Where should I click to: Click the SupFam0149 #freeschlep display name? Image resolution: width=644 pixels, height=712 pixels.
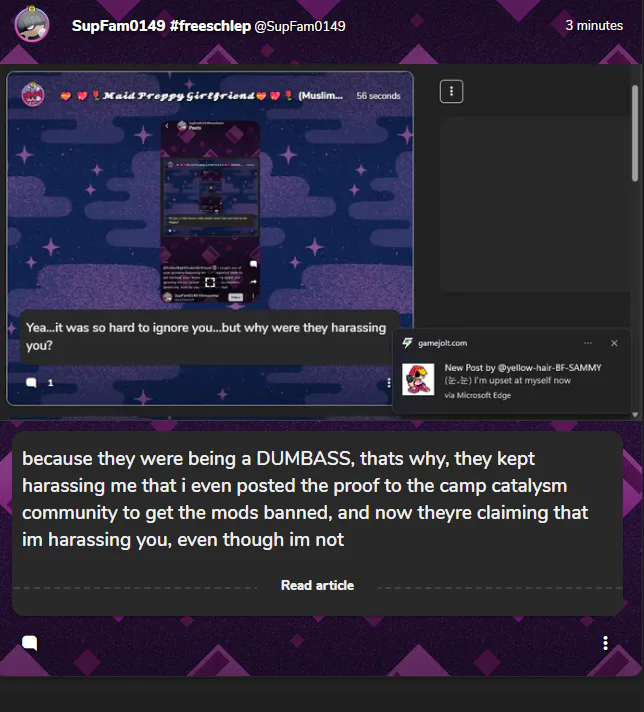pyautogui.click(x=161, y=26)
